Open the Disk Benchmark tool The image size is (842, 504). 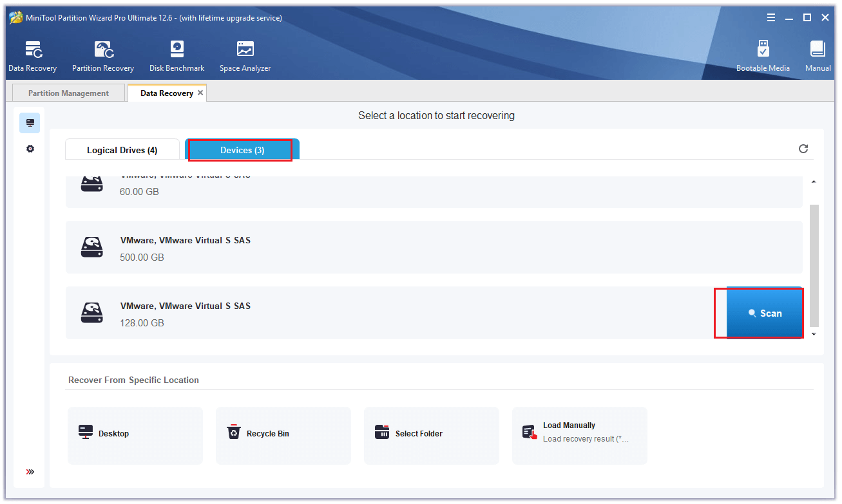(177, 57)
